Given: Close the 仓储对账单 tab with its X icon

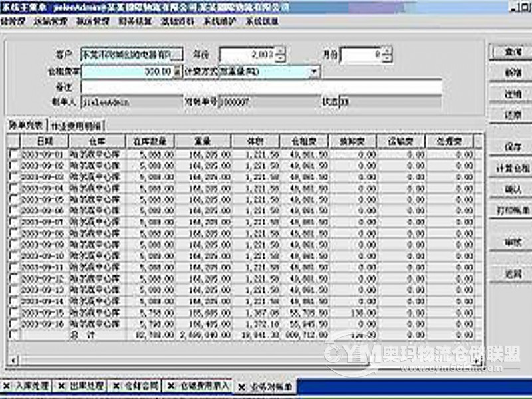Looking at the screenshot, I should [241, 387].
